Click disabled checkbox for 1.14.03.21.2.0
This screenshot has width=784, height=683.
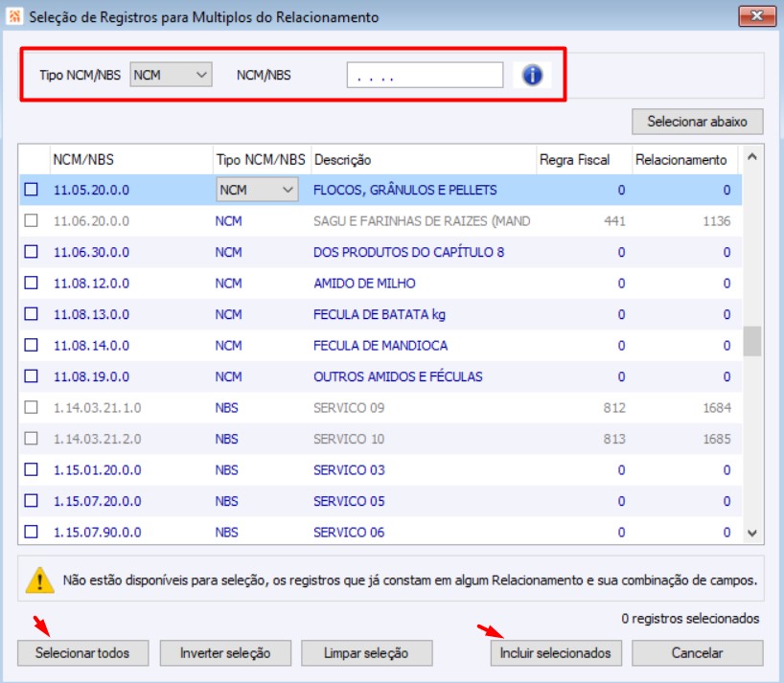click(x=31, y=438)
